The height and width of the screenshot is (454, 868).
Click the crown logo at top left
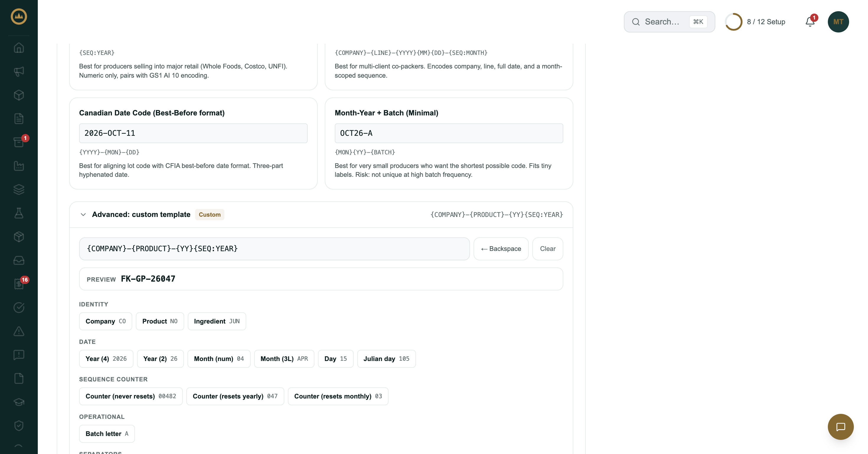click(x=19, y=17)
